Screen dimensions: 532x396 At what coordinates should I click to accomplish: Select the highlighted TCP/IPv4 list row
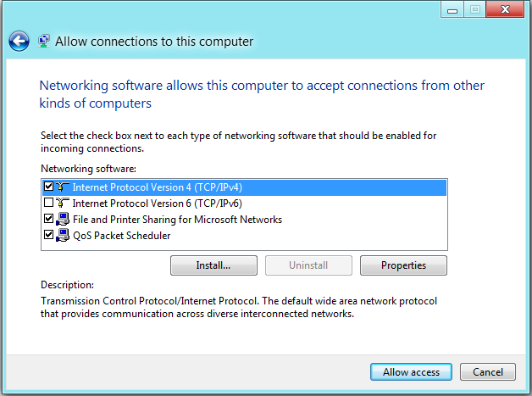click(244, 187)
